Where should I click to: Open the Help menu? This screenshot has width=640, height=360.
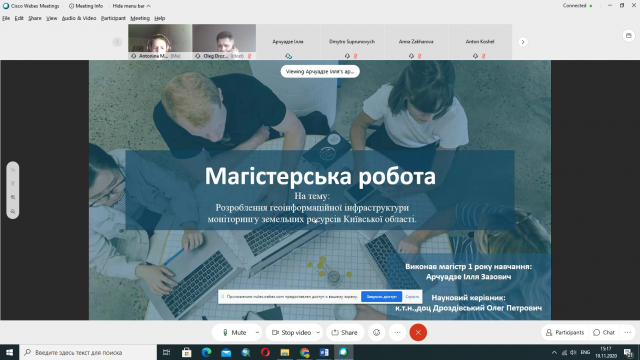coord(160,18)
